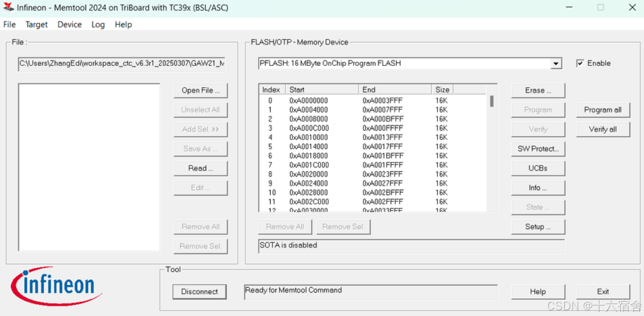Viewport: 644px width, 316px height.
Task: Disconnect from the target
Action: coord(200,292)
